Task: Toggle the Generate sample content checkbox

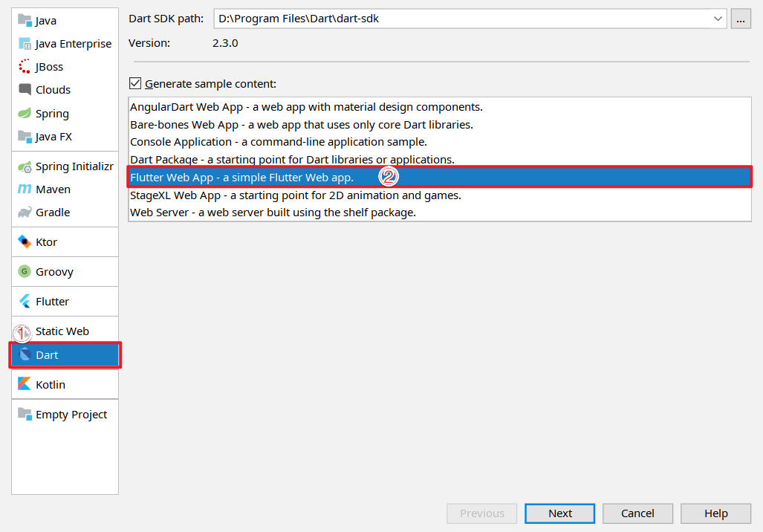Action: pyautogui.click(x=135, y=83)
